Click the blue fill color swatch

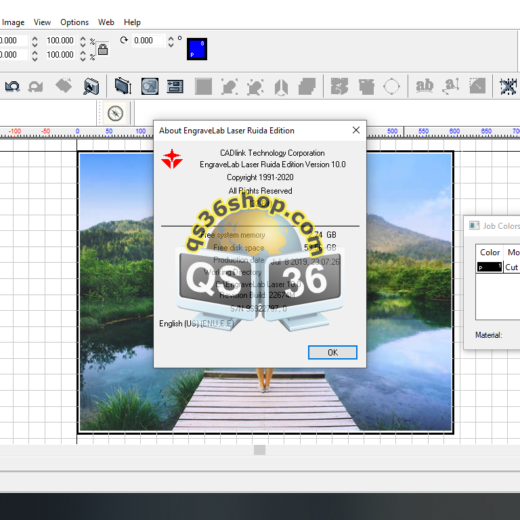(x=197, y=49)
